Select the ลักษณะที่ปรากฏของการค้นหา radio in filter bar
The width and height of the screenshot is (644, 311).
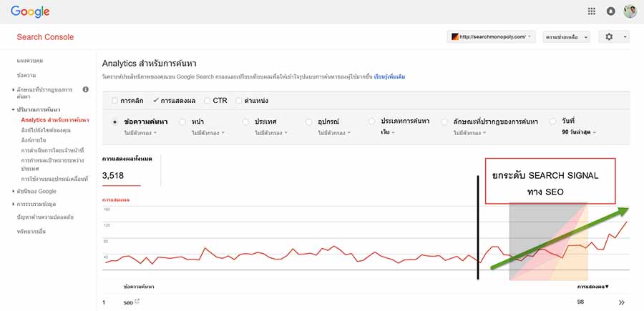[x=444, y=122]
